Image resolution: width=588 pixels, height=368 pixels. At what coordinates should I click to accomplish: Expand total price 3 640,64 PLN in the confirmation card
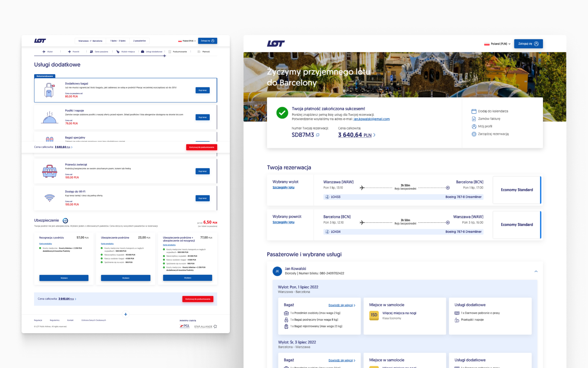click(356, 135)
